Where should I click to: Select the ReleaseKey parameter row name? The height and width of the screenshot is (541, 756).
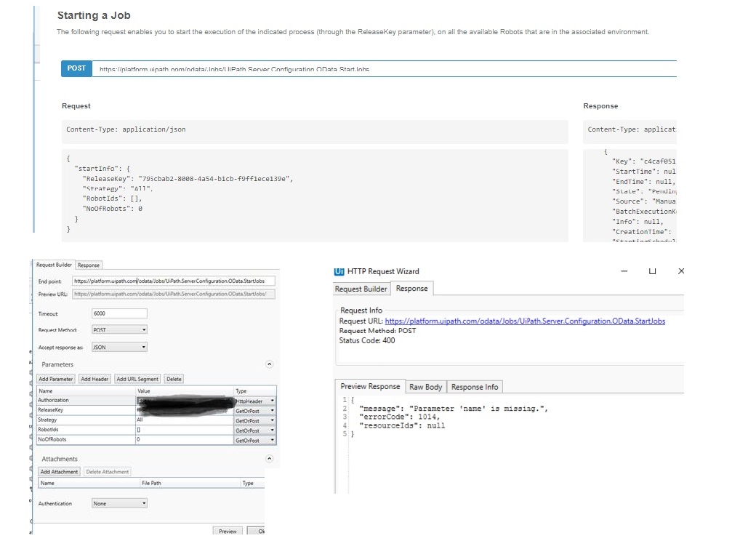point(51,410)
